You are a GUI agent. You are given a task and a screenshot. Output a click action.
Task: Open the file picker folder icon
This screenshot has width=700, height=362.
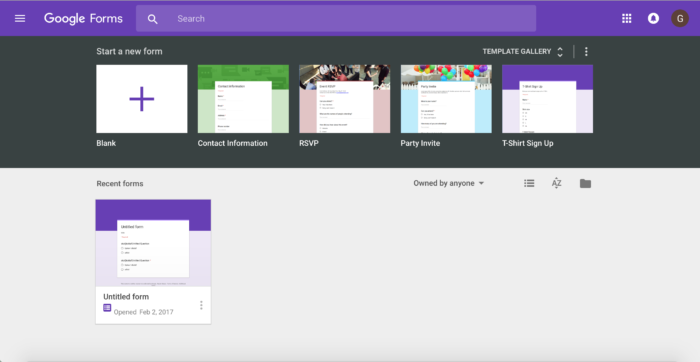tap(585, 183)
